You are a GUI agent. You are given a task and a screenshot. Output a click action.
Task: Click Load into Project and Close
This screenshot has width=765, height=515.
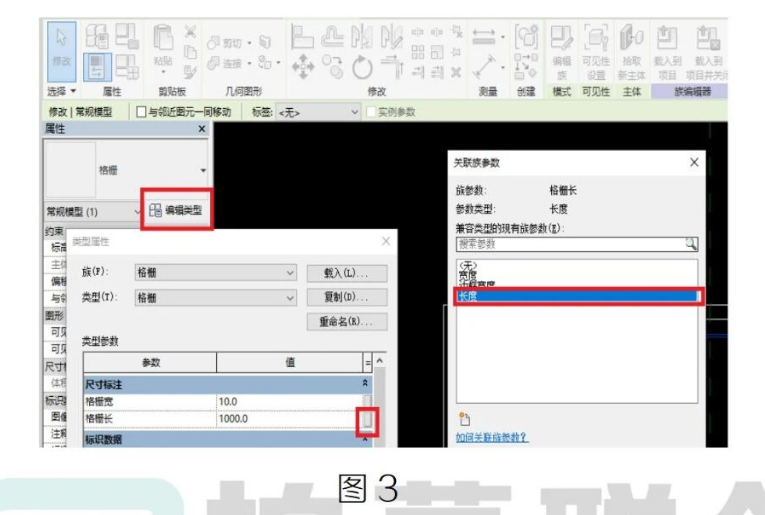pyautogui.click(x=706, y=53)
